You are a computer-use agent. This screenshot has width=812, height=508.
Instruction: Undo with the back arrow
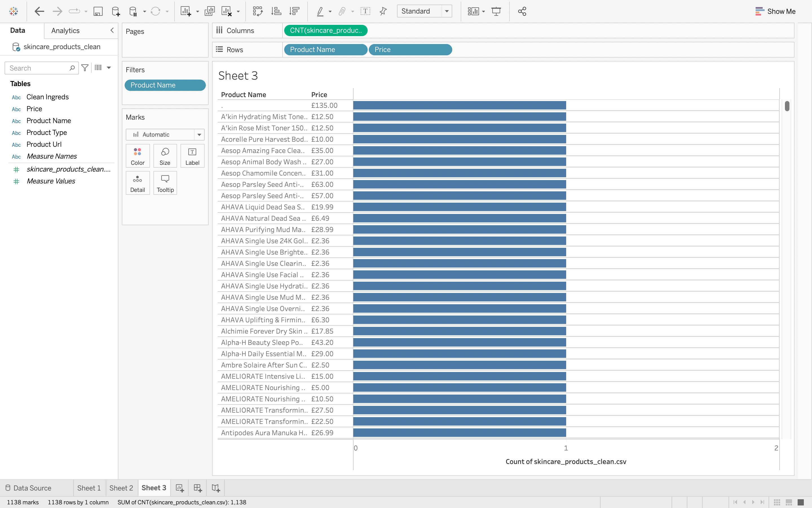(39, 11)
